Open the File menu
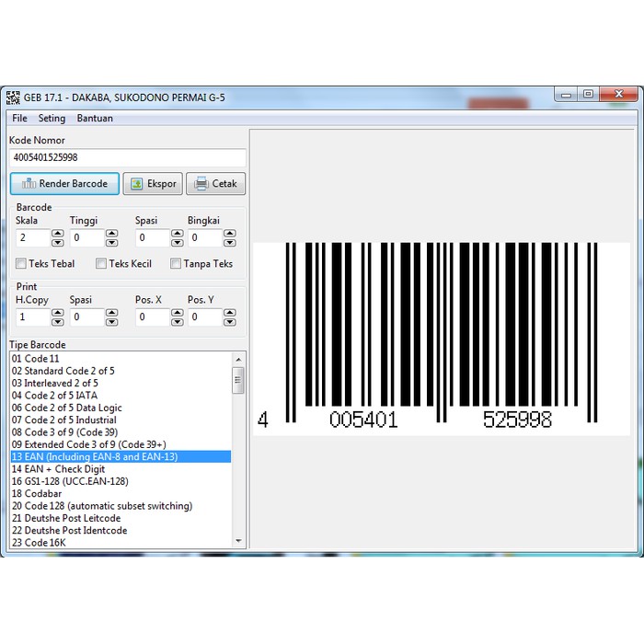This screenshot has height=644, width=644. (x=19, y=119)
